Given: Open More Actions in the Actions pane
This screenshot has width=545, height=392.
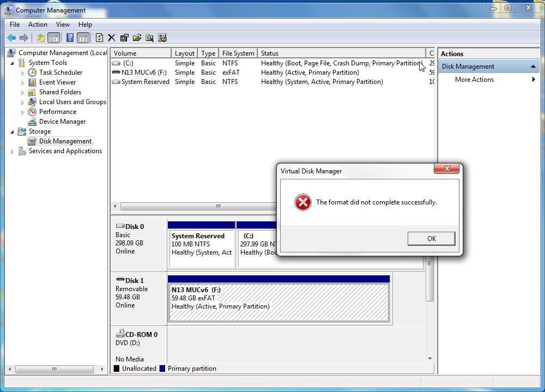Looking at the screenshot, I should (474, 80).
